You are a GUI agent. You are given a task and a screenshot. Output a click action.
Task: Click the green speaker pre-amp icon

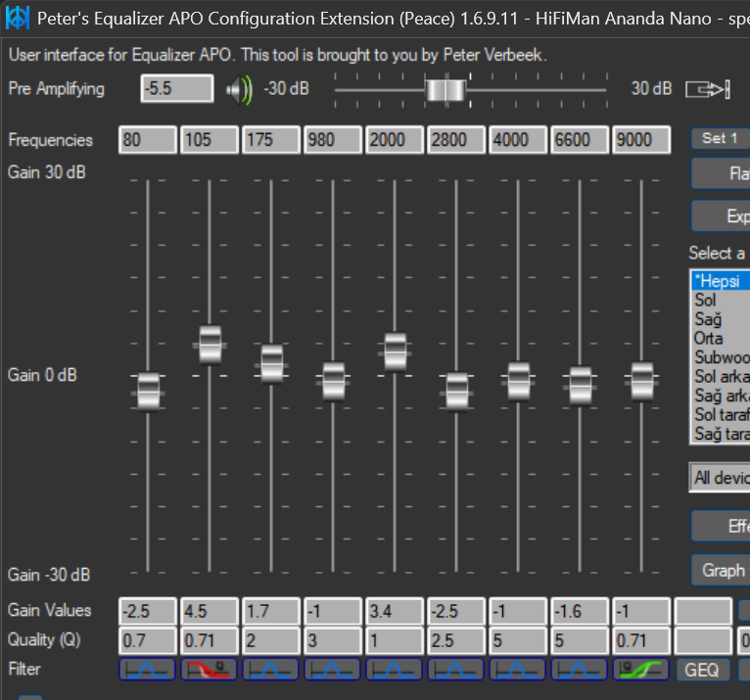pos(239,89)
